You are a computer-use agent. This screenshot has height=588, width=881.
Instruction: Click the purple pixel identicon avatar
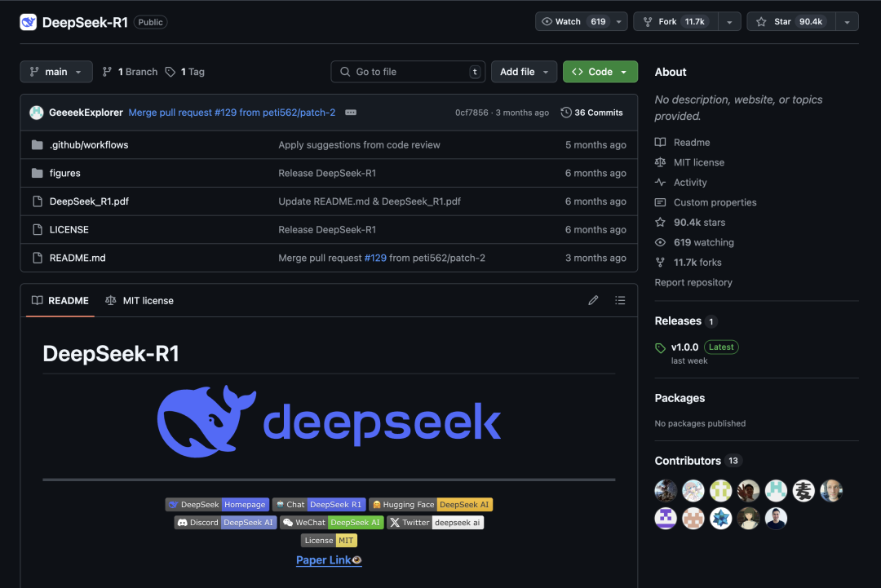click(666, 518)
